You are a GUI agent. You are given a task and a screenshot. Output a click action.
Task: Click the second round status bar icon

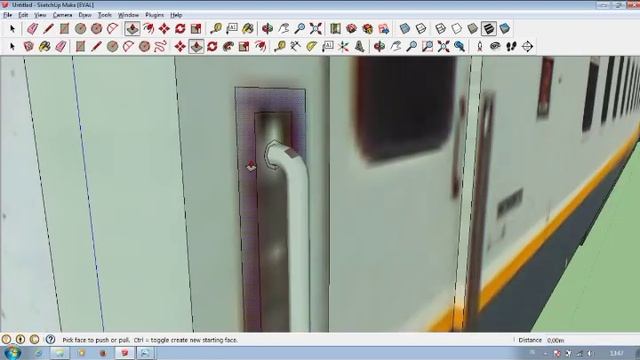(20, 339)
